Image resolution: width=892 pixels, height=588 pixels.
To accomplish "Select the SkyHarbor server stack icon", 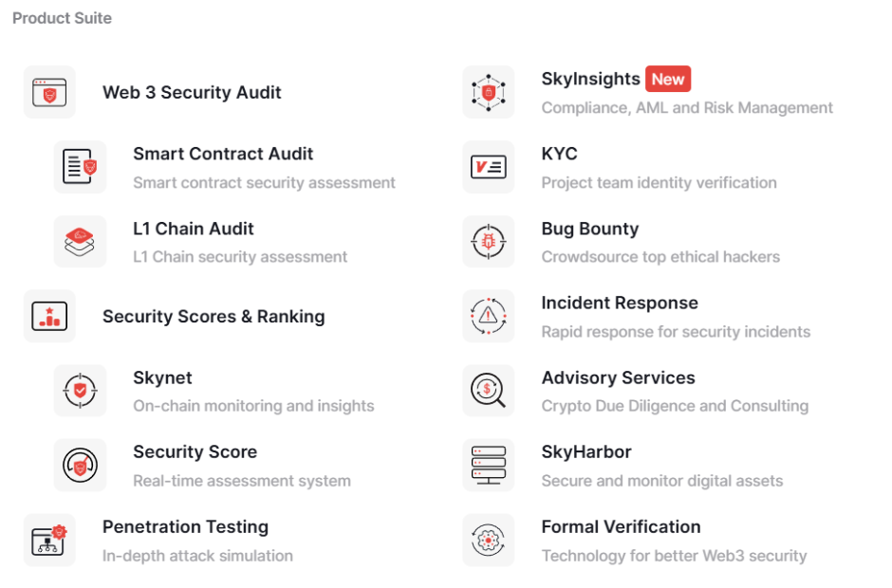I will pos(488,466).
